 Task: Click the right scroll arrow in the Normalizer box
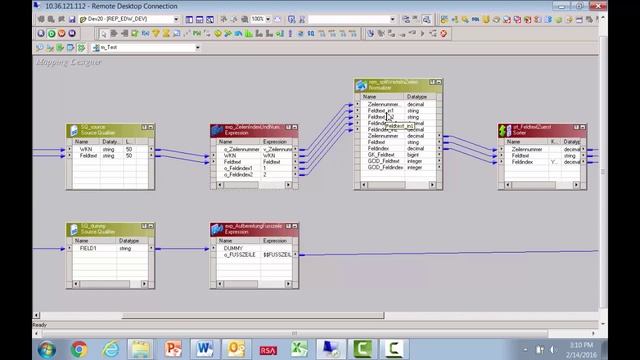coord(432,185)
